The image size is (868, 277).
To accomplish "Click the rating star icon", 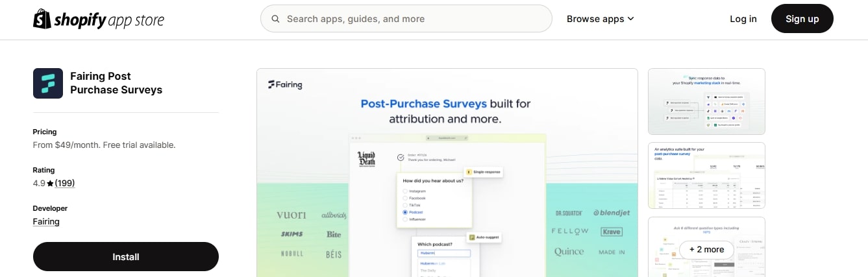I will click(x=50, y=184).
